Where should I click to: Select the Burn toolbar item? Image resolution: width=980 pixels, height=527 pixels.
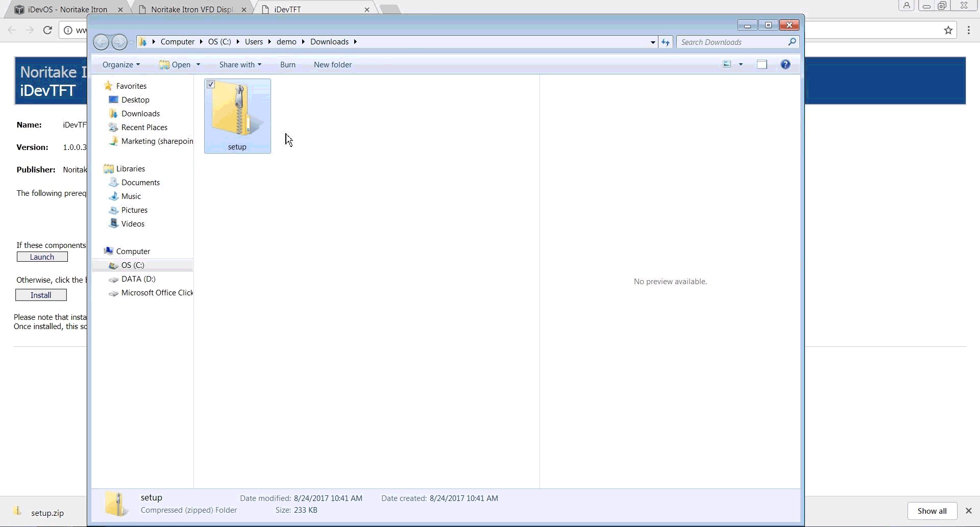pos(287,65)
